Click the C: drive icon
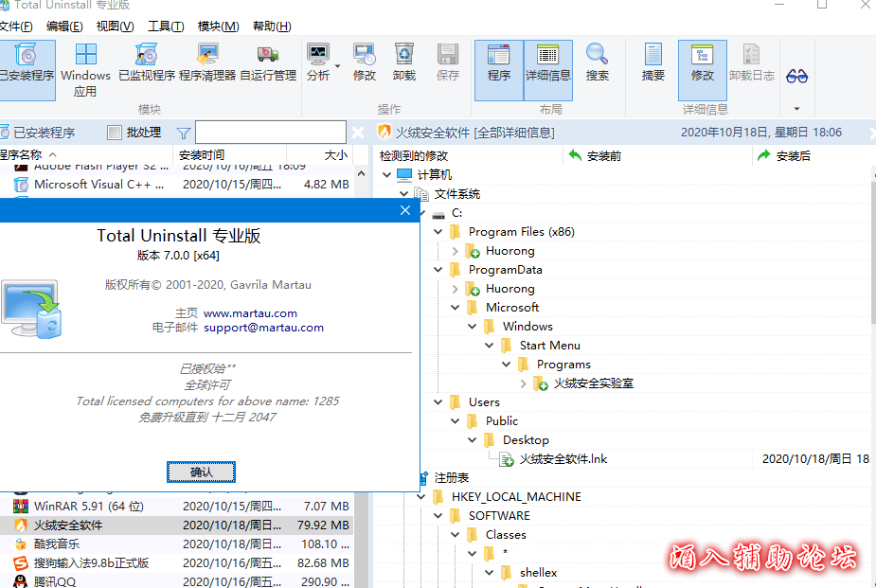The width and height of the screenshot is (876, 588). point(438,214)
